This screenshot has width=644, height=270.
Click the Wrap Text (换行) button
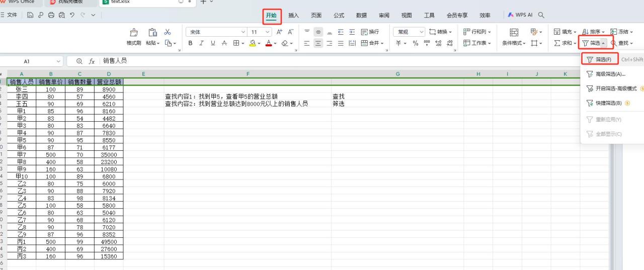(x=370, y=32)
